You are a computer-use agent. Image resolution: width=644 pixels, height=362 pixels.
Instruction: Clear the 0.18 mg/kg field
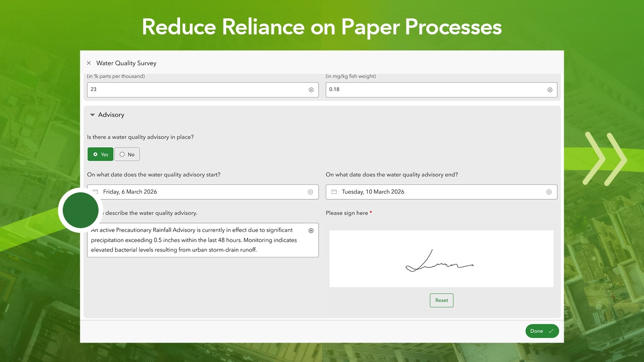(x=550, y=90)
